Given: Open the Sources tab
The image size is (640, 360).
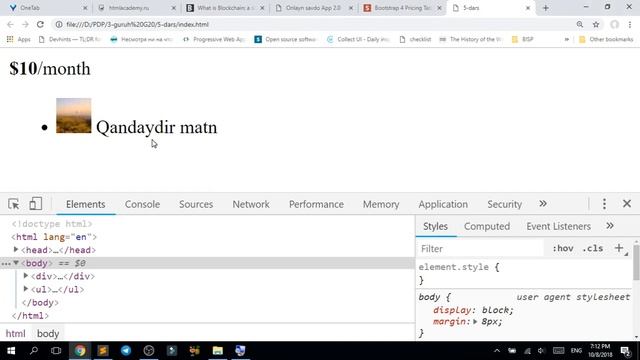Looking at the screenshot, I should tap(196, 204).
